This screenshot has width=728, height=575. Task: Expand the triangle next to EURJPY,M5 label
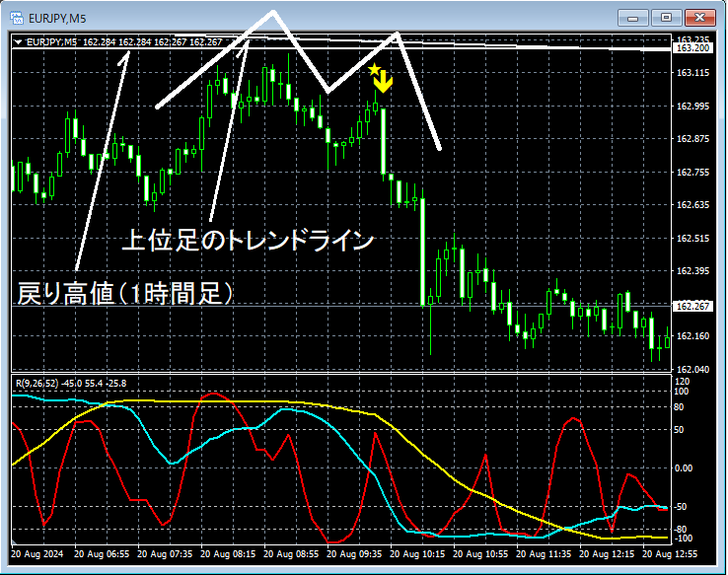coord(18,41)
